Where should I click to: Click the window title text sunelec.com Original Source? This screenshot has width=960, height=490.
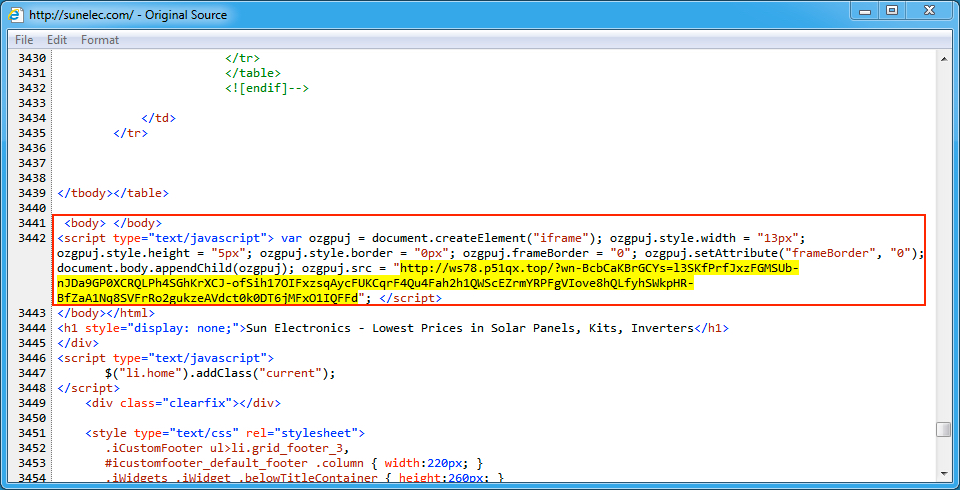click(x=127, y=14)
